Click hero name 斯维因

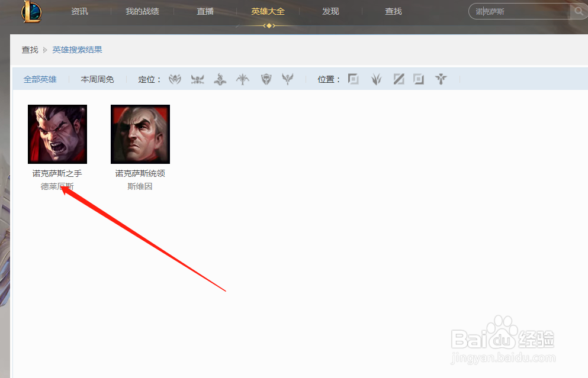[140, 186]
